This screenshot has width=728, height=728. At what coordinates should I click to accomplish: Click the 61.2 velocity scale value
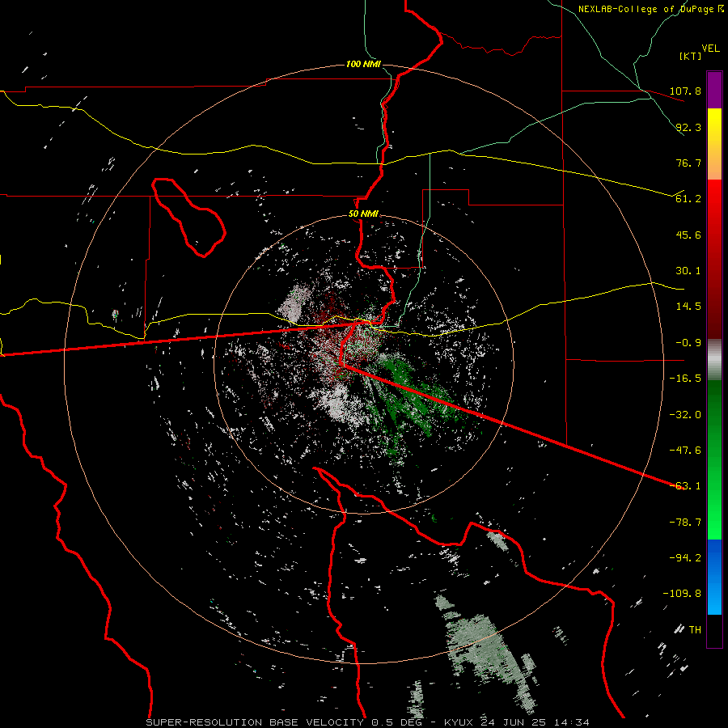point(688,199)
